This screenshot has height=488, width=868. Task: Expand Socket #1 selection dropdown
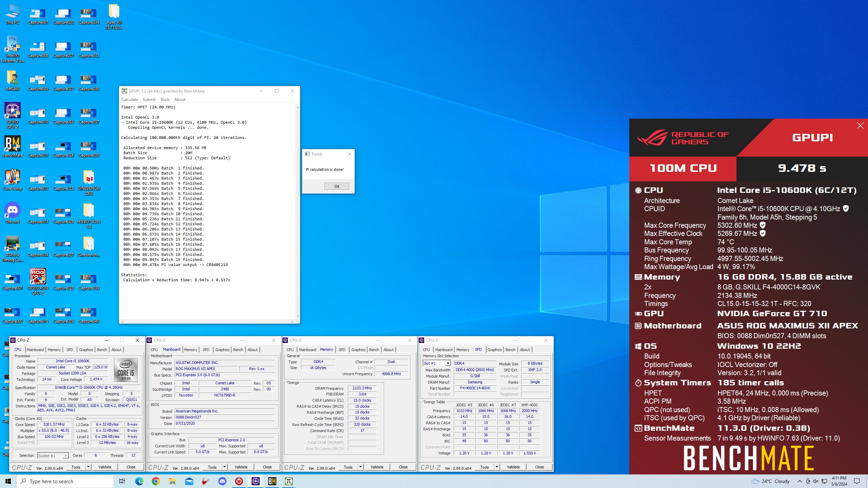[66, 456]
